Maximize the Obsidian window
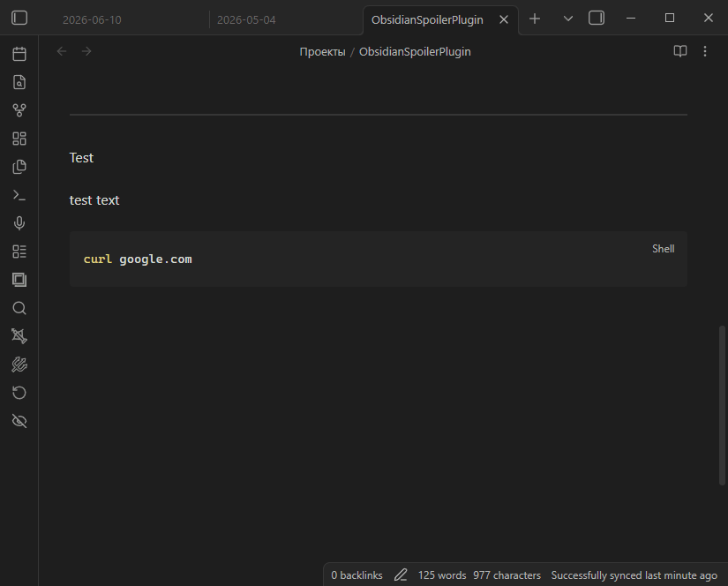The height and width of the screenshot is (586, 728). [x=670, y=19]
